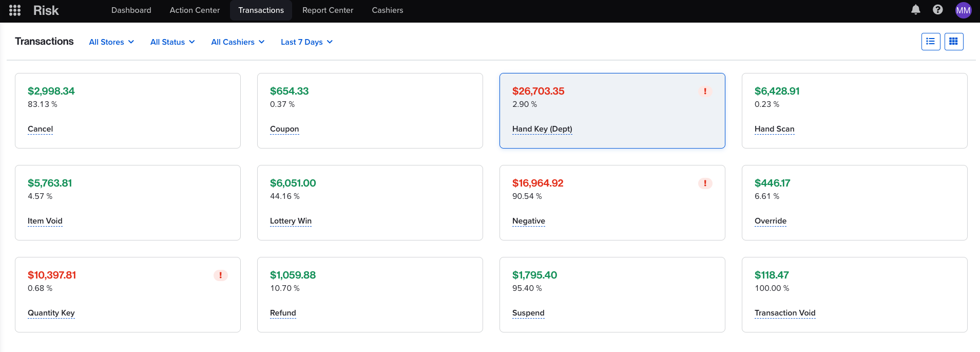
Task: Click alert icon on Quantity Key card
Action: point(220,275)
